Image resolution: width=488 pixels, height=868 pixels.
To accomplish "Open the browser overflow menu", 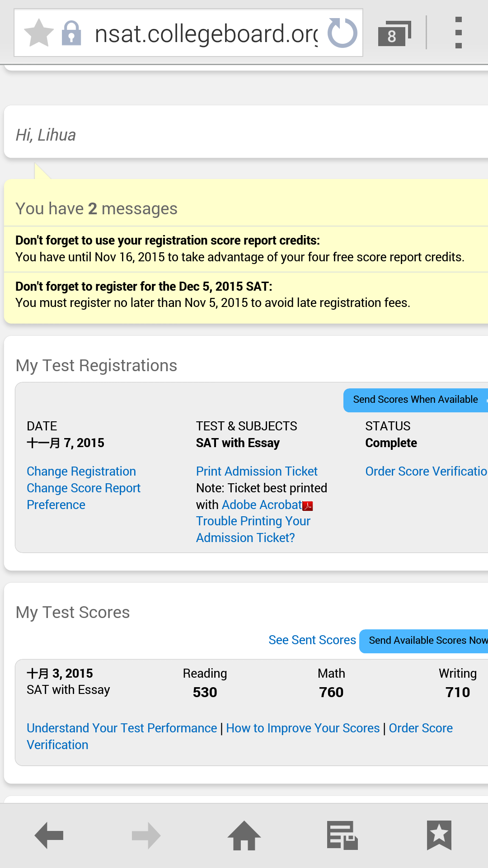I will point(458,33).
